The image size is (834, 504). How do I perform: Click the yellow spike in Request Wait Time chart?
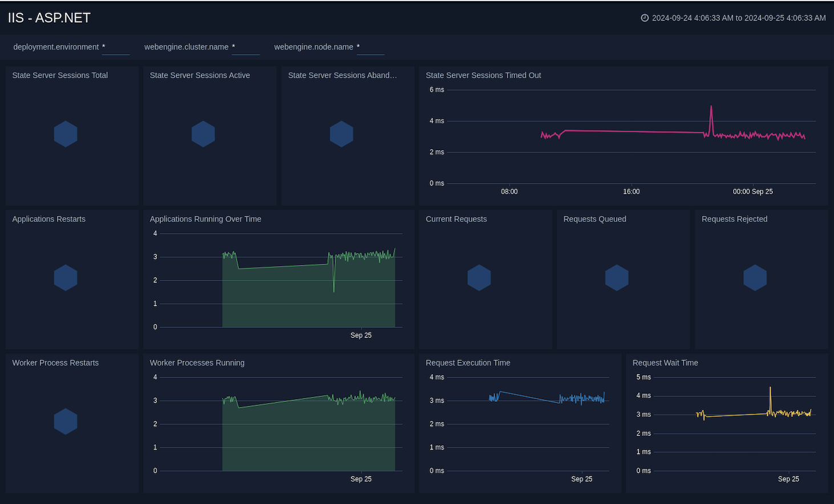tap(770, 399)
